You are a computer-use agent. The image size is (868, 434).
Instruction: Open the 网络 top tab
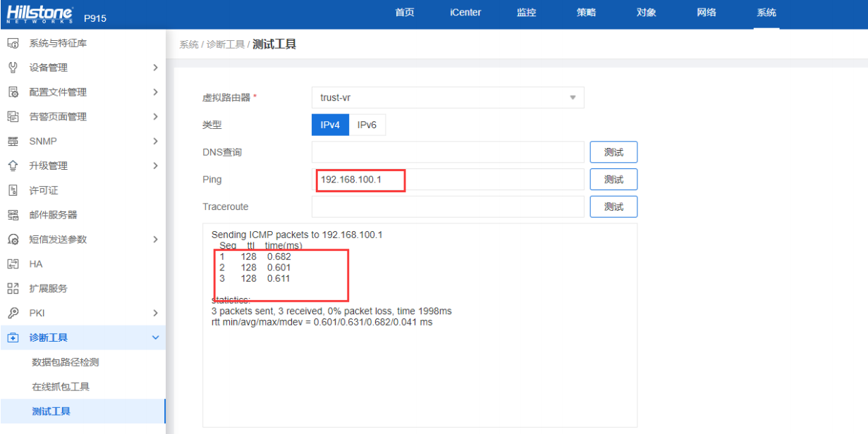coord(707,13)
